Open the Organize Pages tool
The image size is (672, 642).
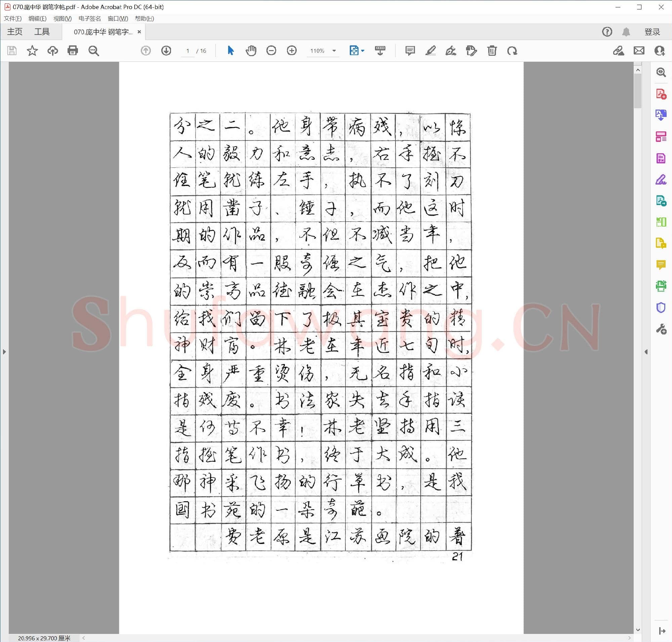661,136
